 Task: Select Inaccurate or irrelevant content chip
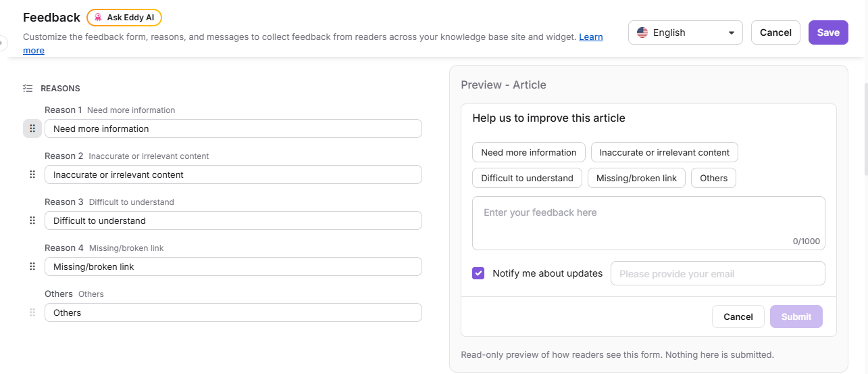click(x=665, y=152)
